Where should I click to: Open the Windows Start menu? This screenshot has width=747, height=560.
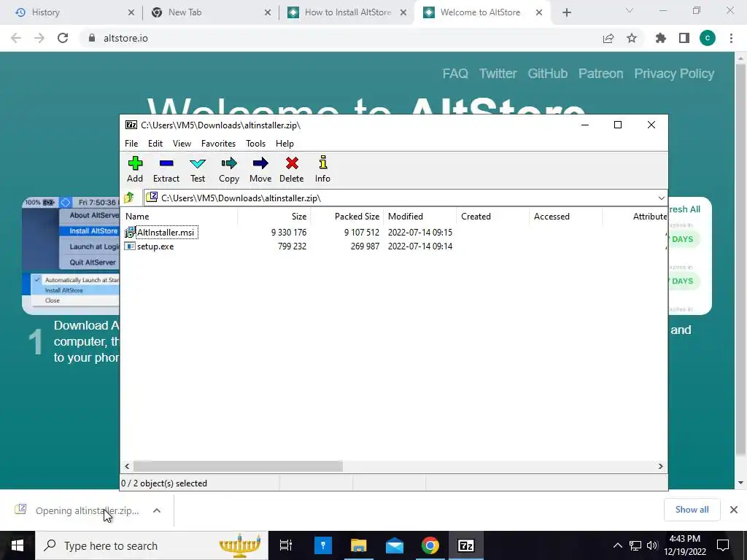click(x=18, y=545)
